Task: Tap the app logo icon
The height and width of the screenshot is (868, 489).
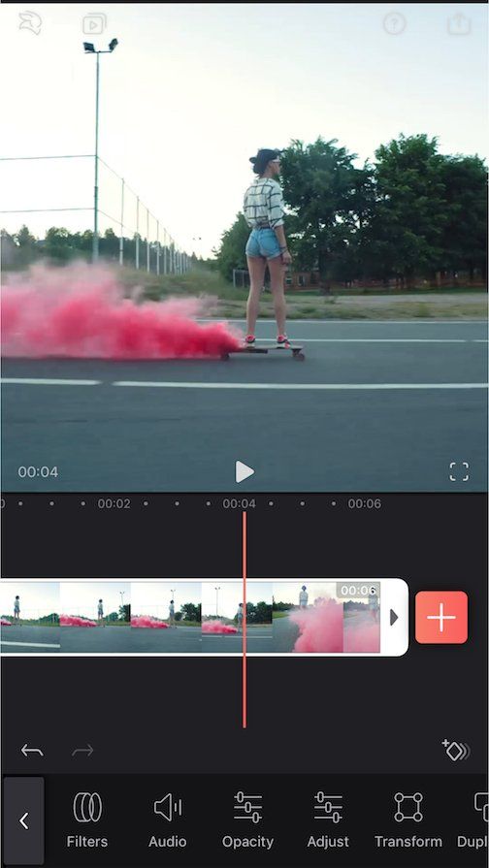Action: 30,23
